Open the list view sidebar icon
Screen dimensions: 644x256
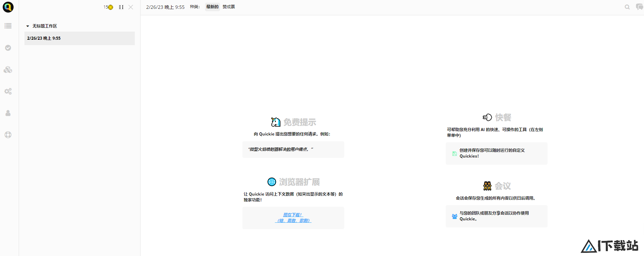[x=8, y=26]
